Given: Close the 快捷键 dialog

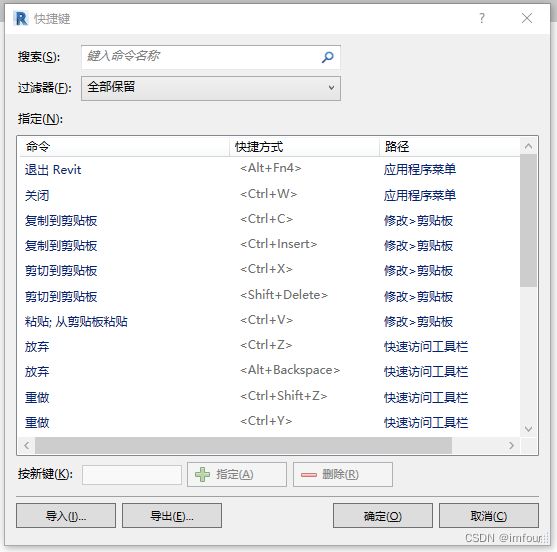Looking at the screenshot, I should pyautogui.click(x=527, y=18).
